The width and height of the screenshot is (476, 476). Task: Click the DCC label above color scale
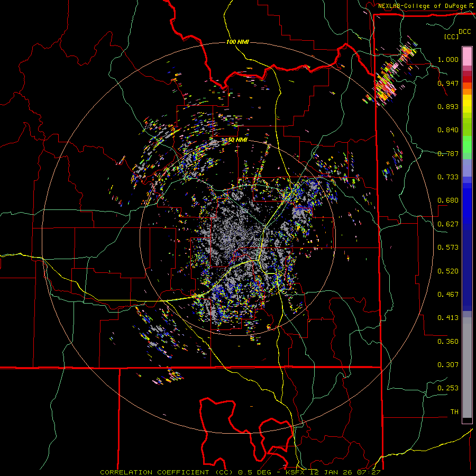tap(465, 32)
